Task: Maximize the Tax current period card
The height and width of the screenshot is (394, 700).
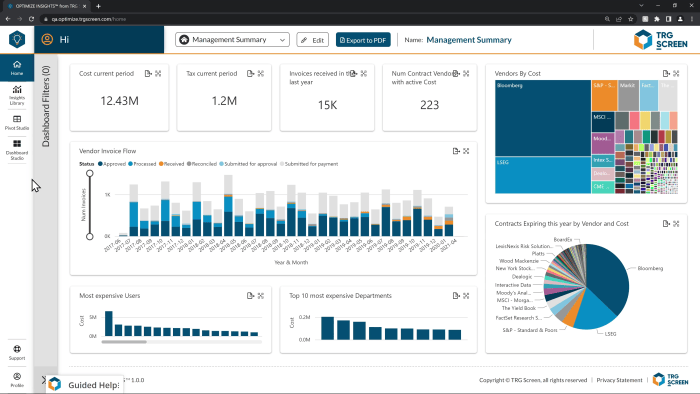Action: click(x=261, y=74)
